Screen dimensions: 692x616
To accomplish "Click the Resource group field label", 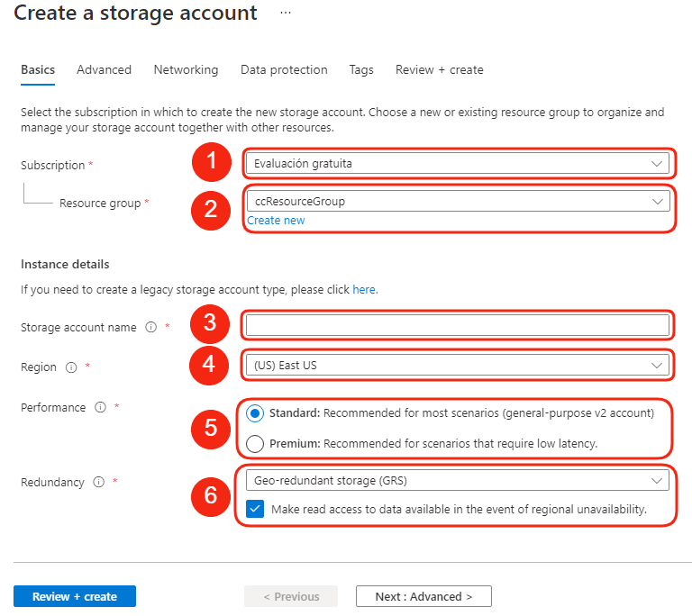I will (100, 203).
